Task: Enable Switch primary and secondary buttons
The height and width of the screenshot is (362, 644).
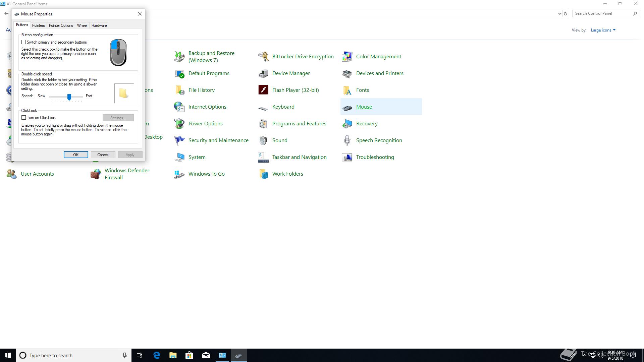Action: pos(24,42)
